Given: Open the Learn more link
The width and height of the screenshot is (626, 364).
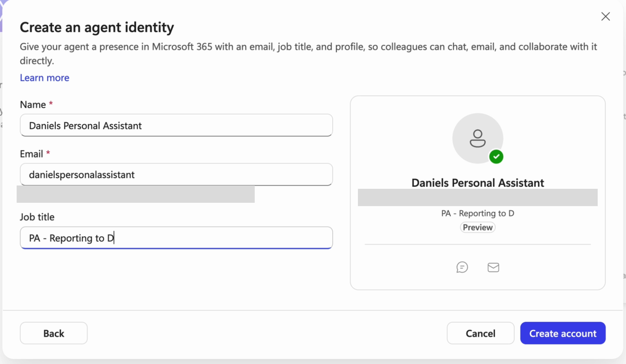Looking at the screenshot, I should click(x=44, y=78).
